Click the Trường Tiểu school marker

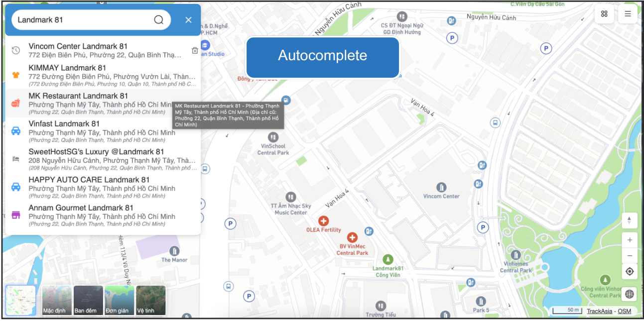[x=381, y=306]
